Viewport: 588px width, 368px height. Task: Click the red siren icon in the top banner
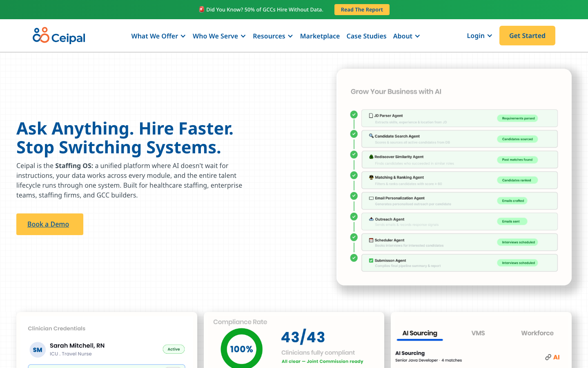click(x=202, y=9)
